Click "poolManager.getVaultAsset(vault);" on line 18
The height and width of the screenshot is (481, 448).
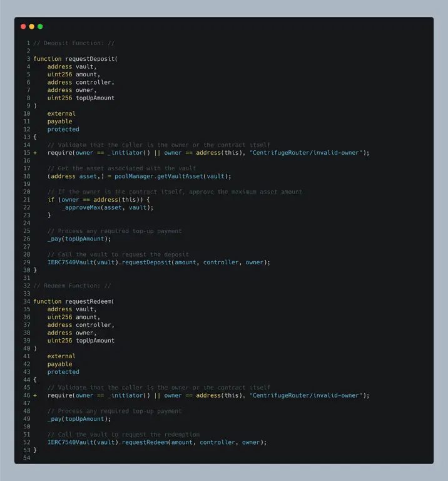point(173,177)
